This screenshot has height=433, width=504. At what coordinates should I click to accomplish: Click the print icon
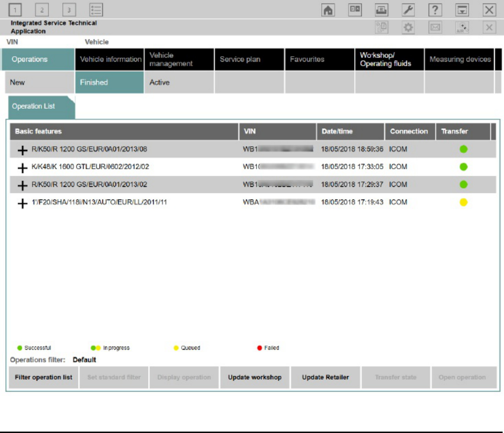[381, 10]
